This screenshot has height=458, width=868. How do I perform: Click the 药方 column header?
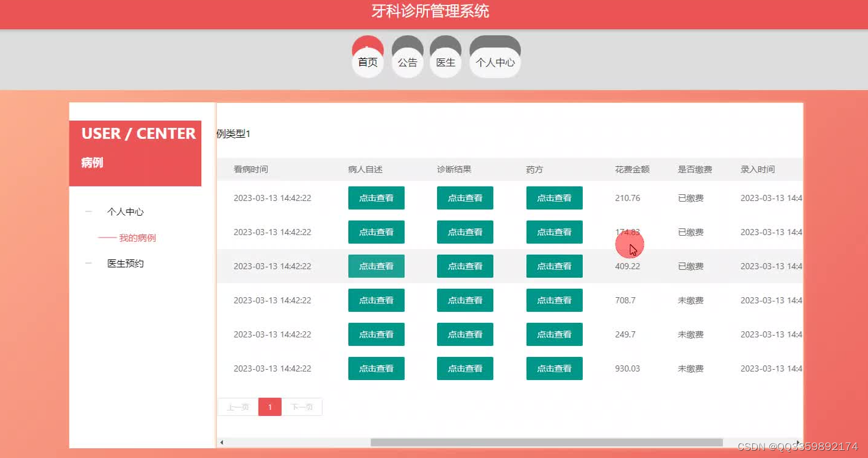(x=535, y=169)
